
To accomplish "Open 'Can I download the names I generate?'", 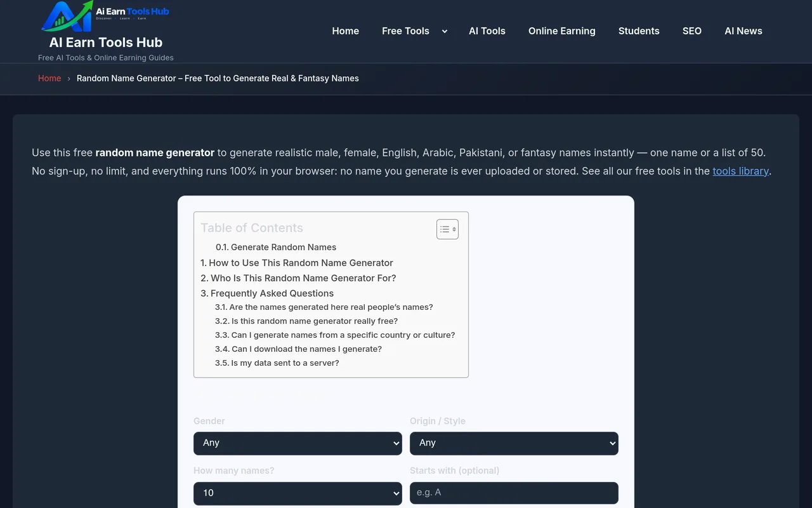I will (x=298, y=349).
